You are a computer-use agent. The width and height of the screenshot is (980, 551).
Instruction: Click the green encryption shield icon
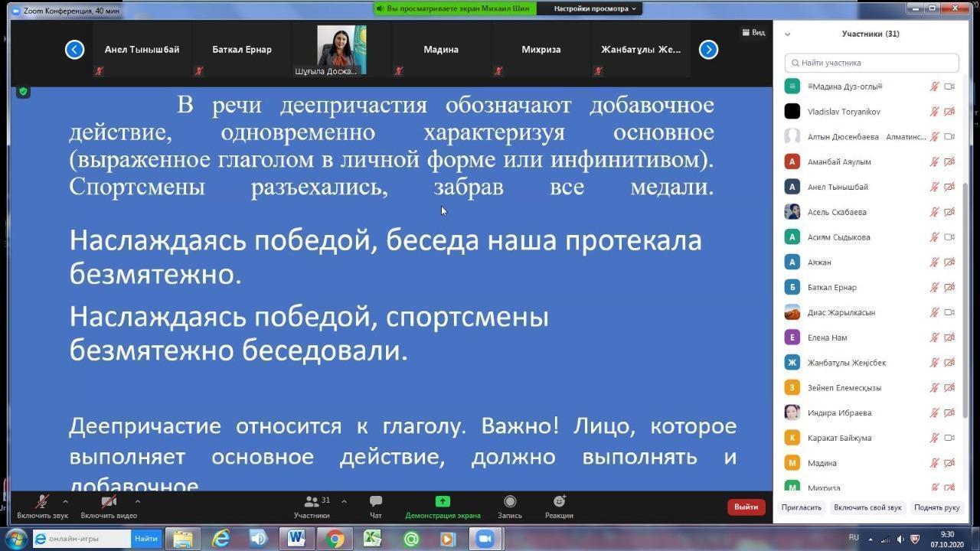coord(23,92)
